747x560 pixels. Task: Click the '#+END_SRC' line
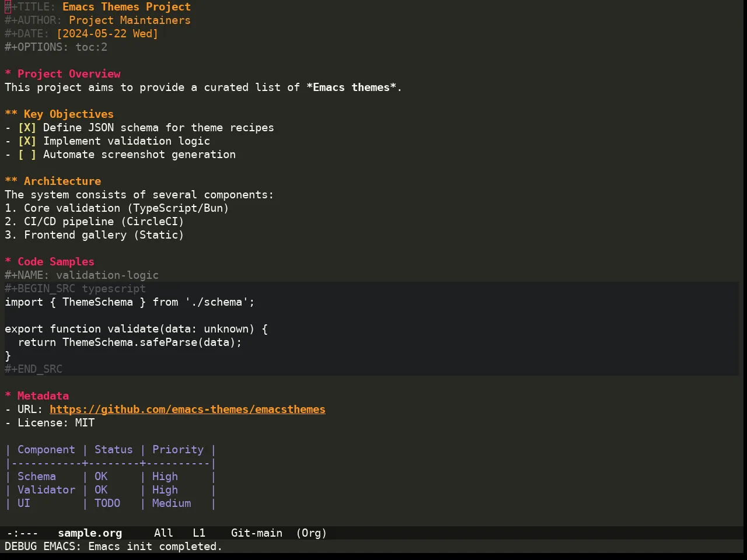33,369
